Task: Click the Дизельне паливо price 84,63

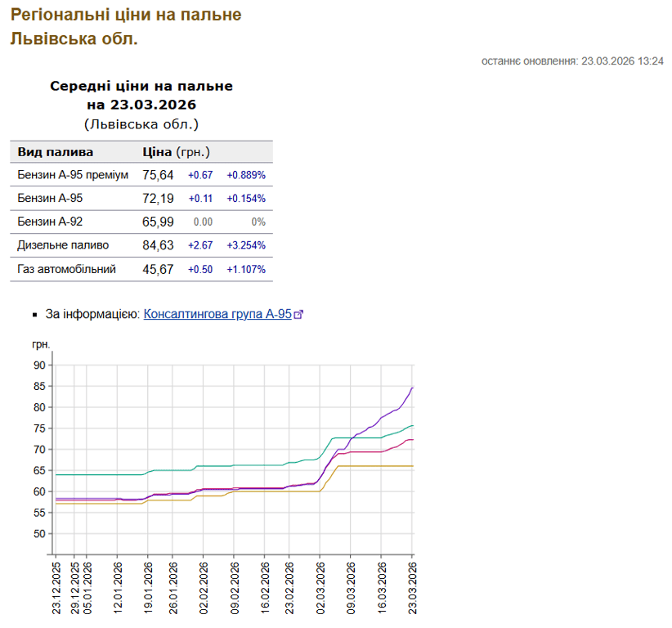Action: pyautogui.click(x=158, y=245)
